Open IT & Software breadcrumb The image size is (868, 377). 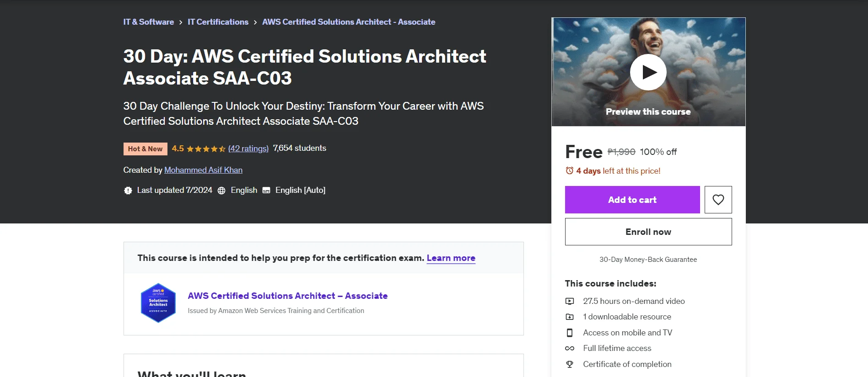[x=149, y=22]
